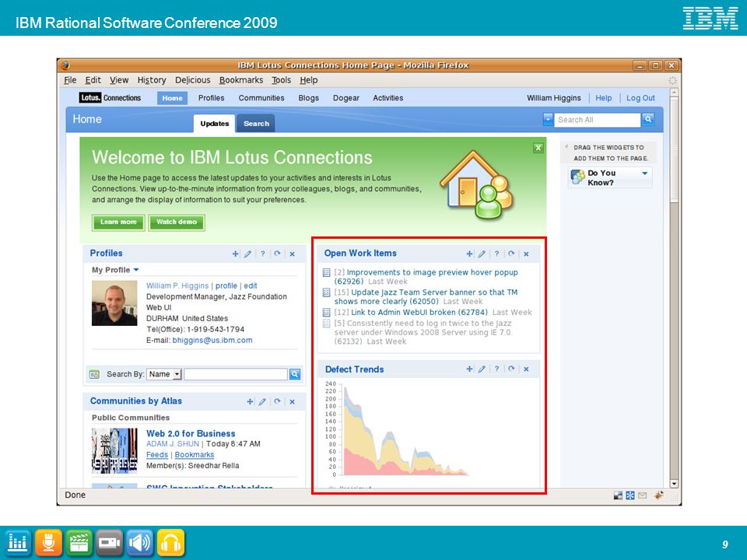Edit the Open Work Items widget
The height and width of the screenshot is (560, 747).
(x=482, y=254)
